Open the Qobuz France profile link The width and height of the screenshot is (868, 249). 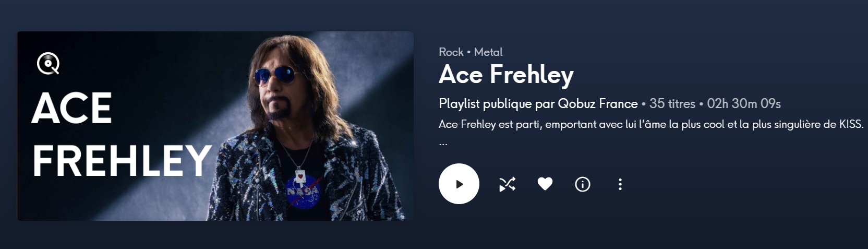pos(598,104)
